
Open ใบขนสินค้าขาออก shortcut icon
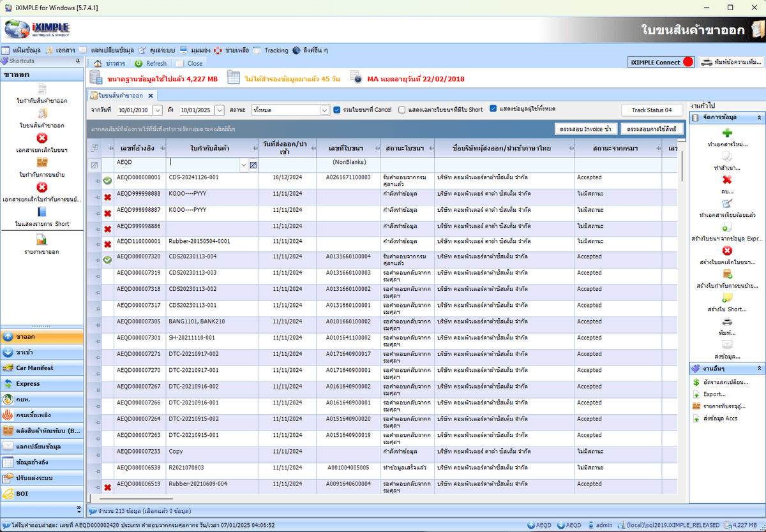tap(42, 114)
